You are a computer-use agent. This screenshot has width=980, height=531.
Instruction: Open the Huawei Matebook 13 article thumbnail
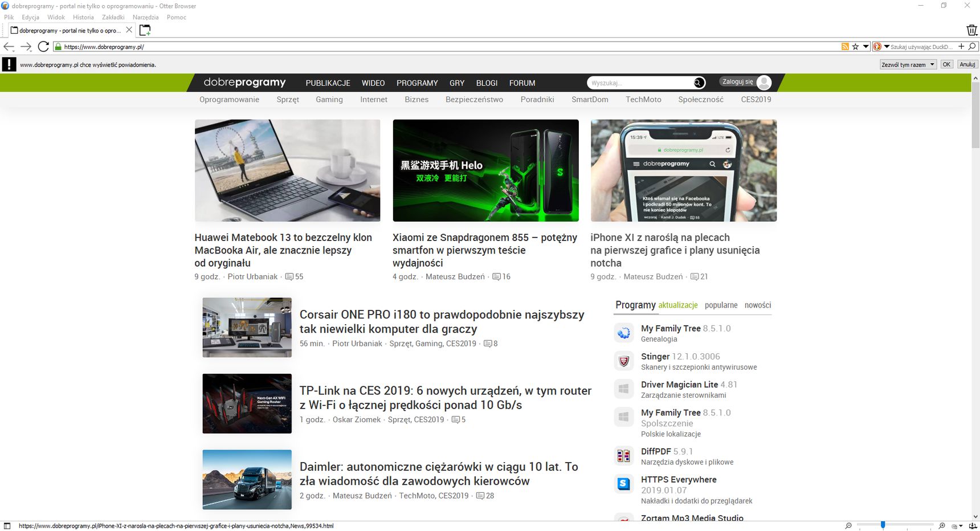click(287, 170)
